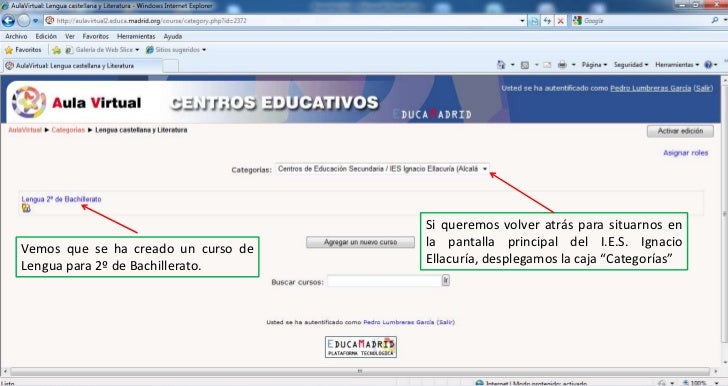This screenshot has height=386, width=728.
Task: Open the Ver menu
Action: tap(70, 36)
